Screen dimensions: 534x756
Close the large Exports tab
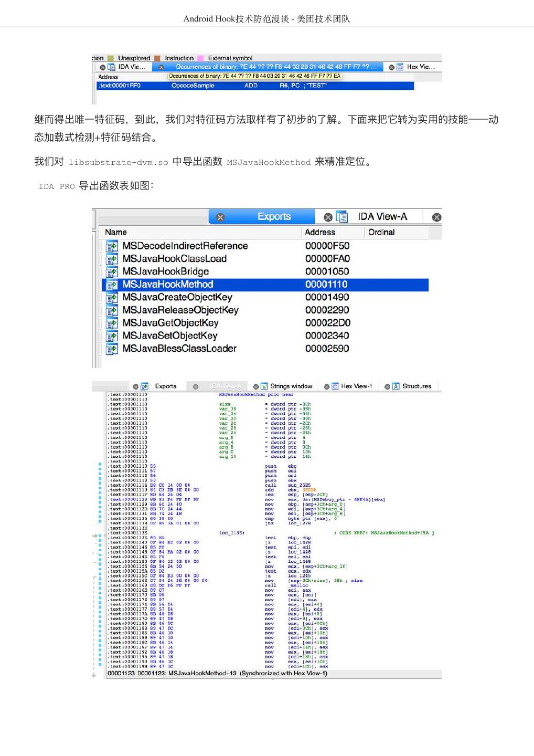tap(220, 217)
